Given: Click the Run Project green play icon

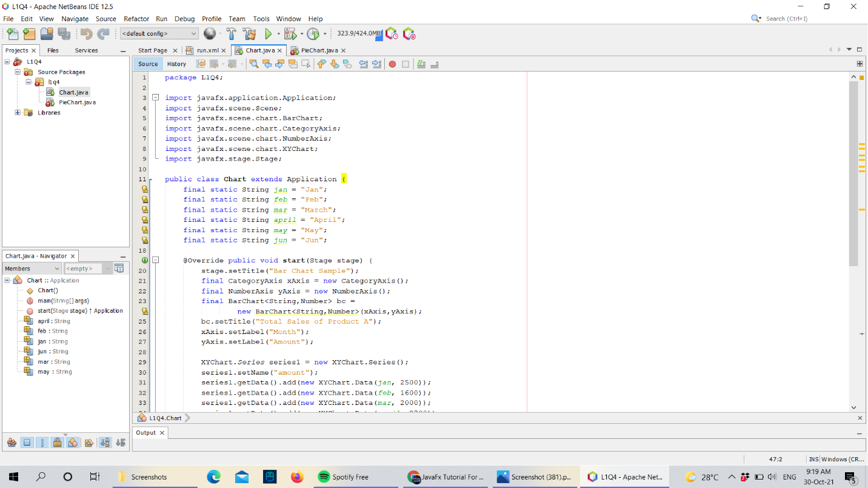Looking at the screenshot, I should pyautogui.click(x=268, y=34).
